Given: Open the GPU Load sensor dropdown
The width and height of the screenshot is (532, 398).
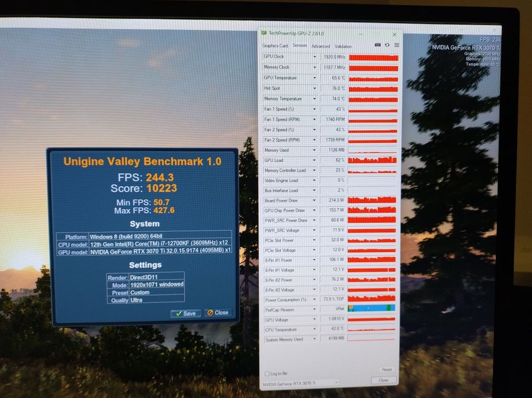Looking at the screenshot, I should click(x=314, y=160).
